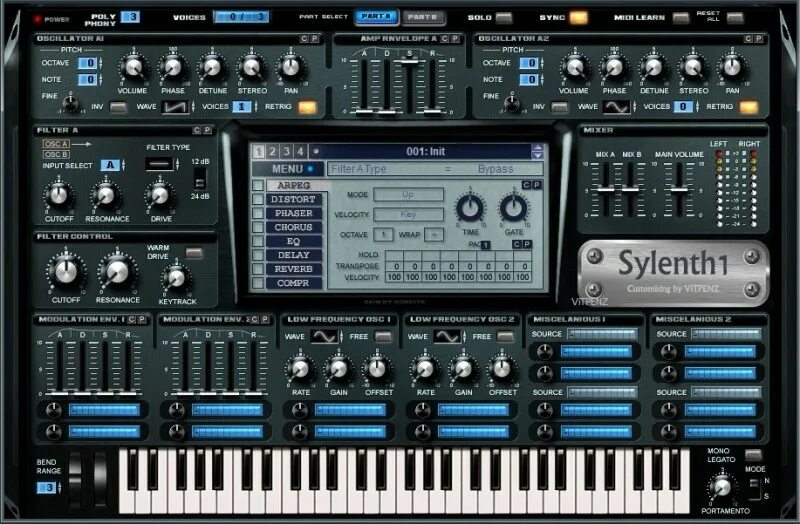Select the Part B tab

tap(422, 17)
